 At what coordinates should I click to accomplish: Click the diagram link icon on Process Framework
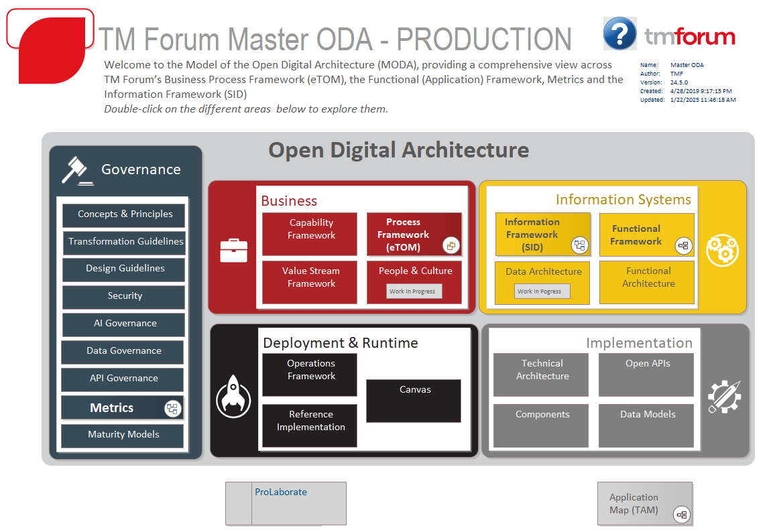[x=451, y=245]
